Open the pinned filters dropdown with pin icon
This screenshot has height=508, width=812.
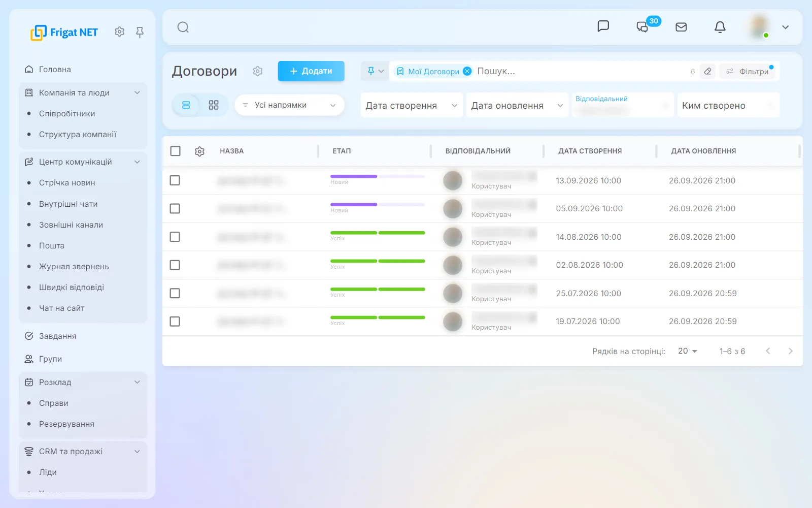click(x=375, y=71)
